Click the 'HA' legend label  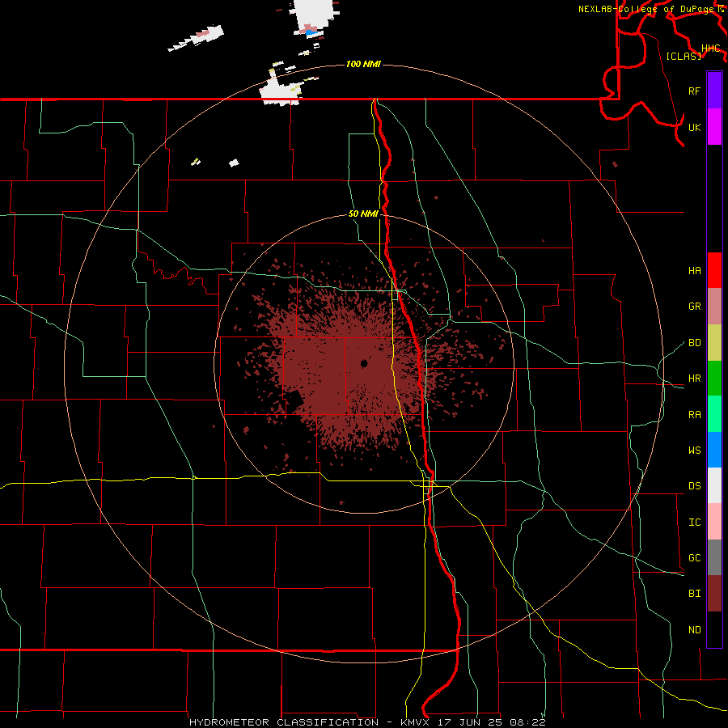coord(694,271)
